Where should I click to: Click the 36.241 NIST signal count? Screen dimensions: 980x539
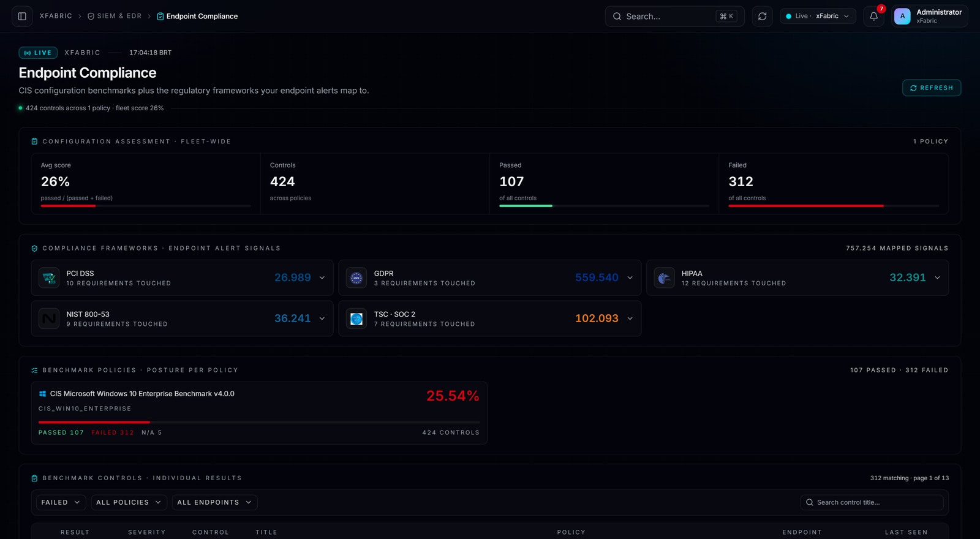tap(293, 318)
